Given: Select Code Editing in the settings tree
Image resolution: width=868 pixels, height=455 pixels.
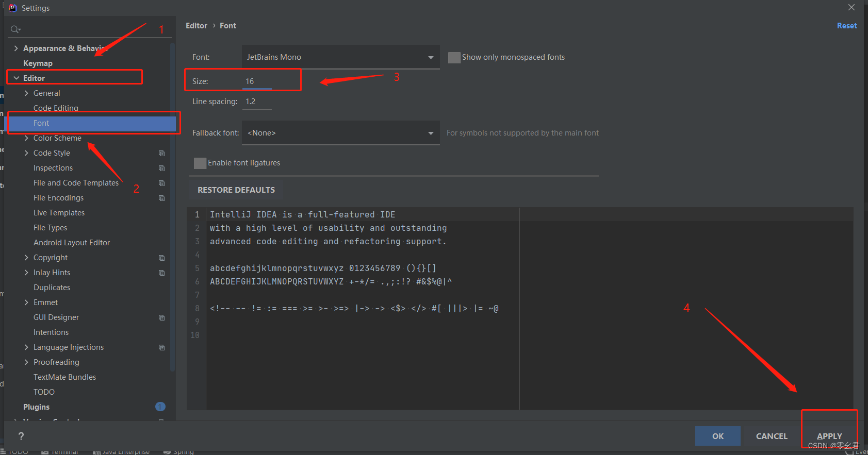Looking at the screenshot, I should pos(56,108).
